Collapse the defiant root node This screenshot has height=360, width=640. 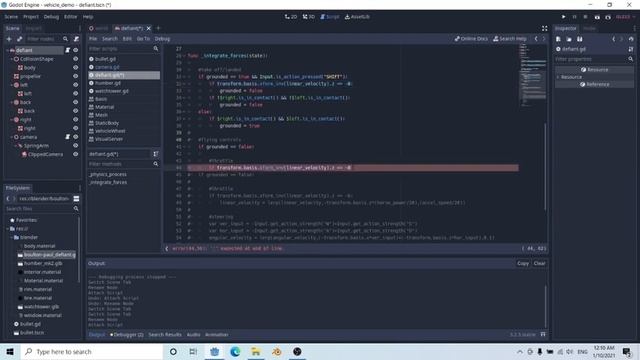7,50
